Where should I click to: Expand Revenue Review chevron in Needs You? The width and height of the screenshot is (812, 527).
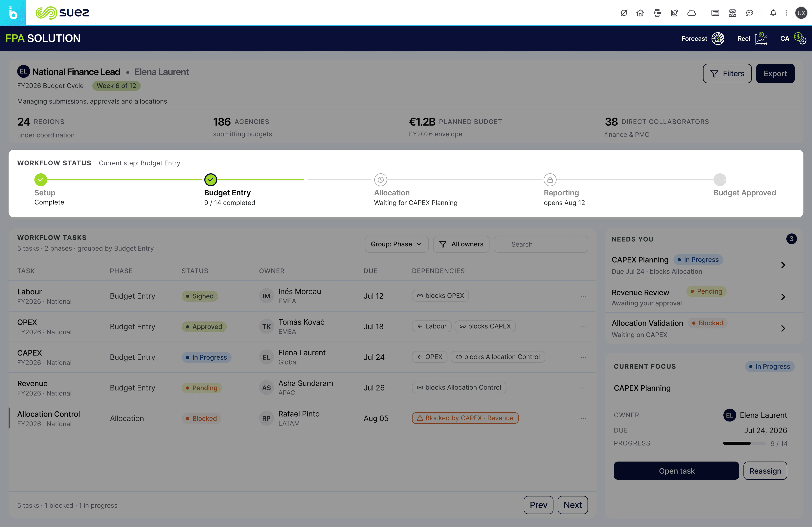pyautogui.click(x=783, y=297)
